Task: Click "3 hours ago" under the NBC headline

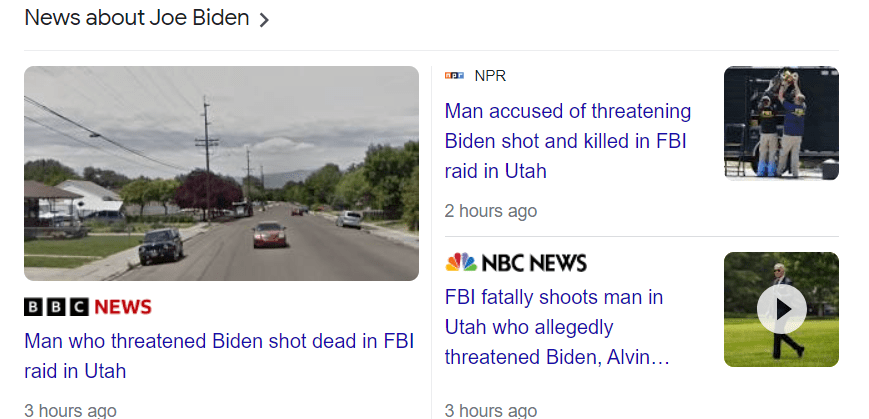Action: [x=490, y=410]
